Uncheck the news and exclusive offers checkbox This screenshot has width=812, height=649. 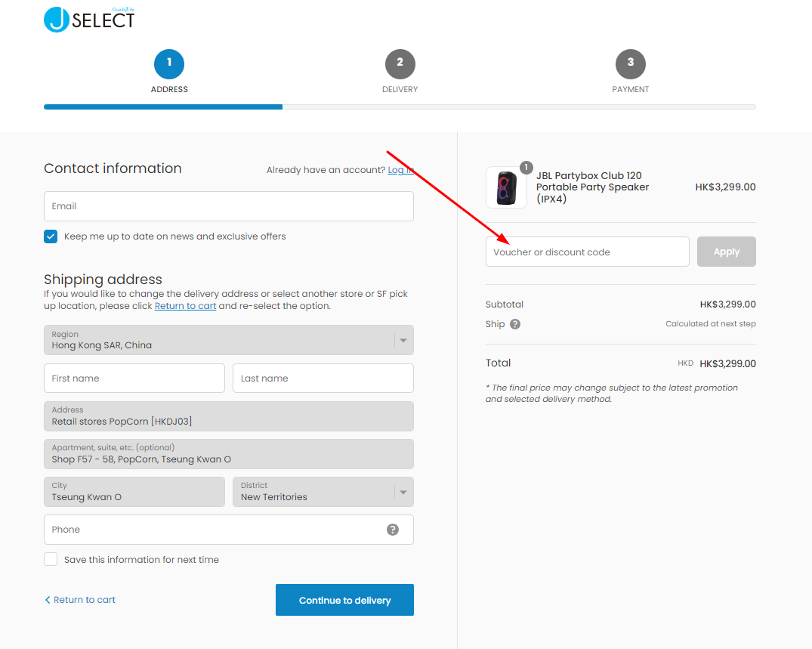51,236
